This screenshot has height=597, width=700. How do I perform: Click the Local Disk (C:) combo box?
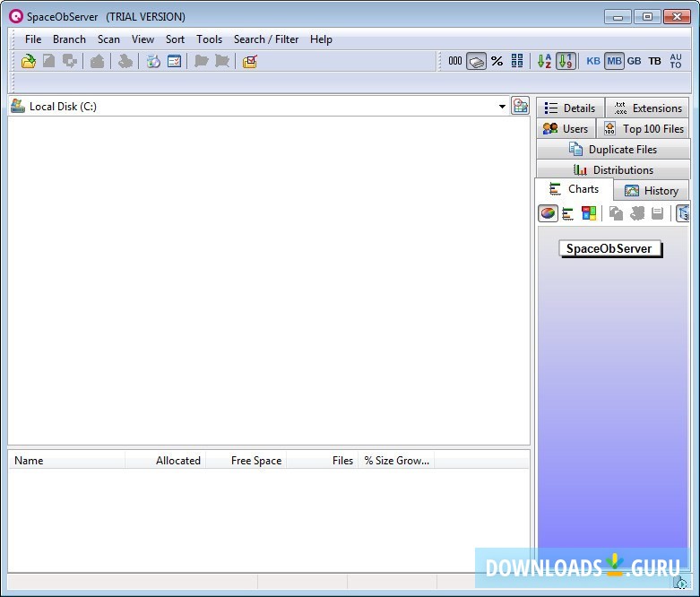point(258,107)
